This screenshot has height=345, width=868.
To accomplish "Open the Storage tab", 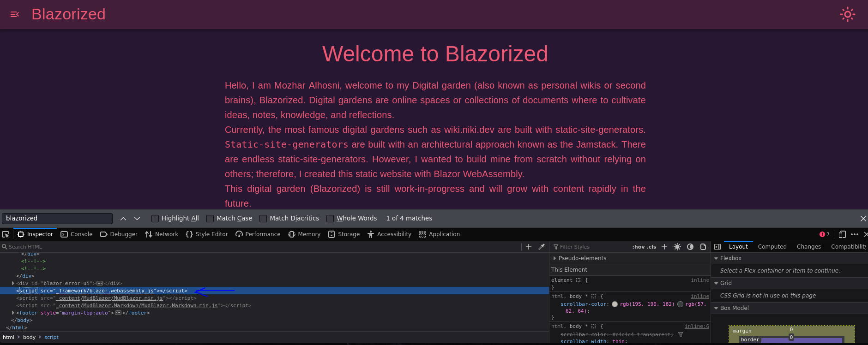I will coord(344,234).
